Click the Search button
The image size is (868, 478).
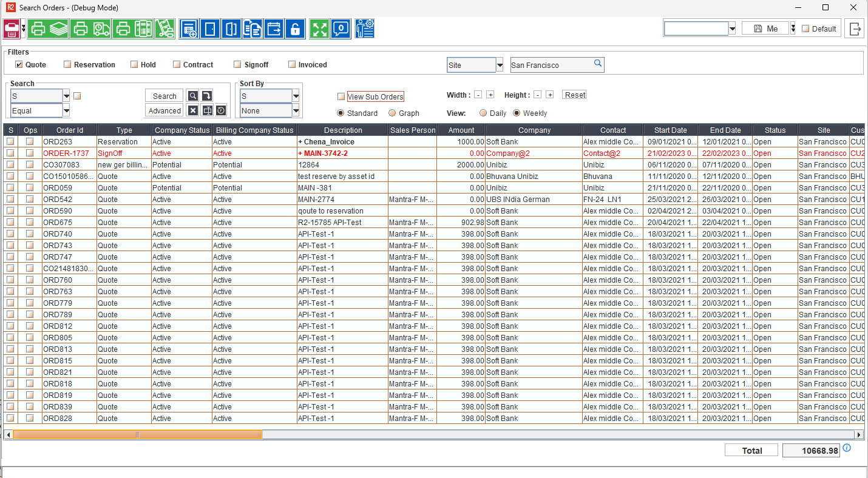click(x=163, y=95)
